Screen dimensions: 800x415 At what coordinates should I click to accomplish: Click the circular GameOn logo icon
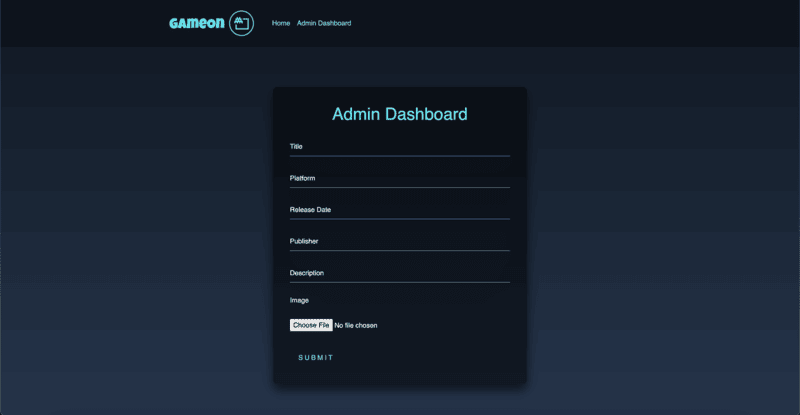tap(241, 23)
